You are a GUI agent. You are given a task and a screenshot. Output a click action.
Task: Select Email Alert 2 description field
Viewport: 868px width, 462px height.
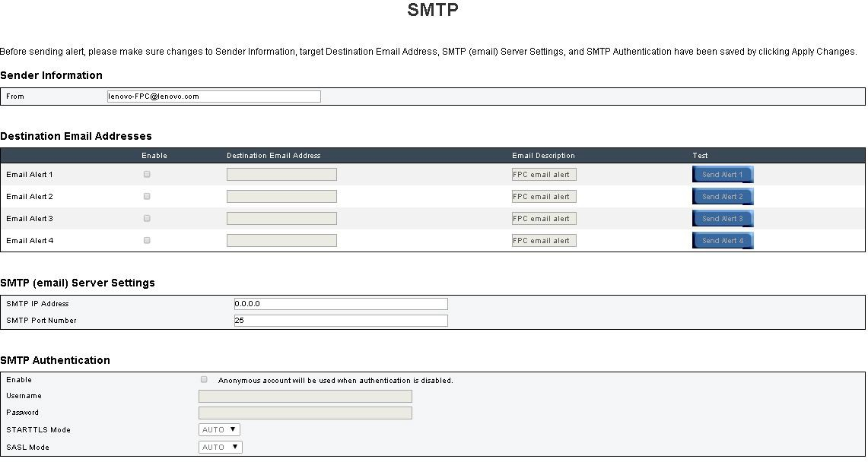(x=544, y=196)
